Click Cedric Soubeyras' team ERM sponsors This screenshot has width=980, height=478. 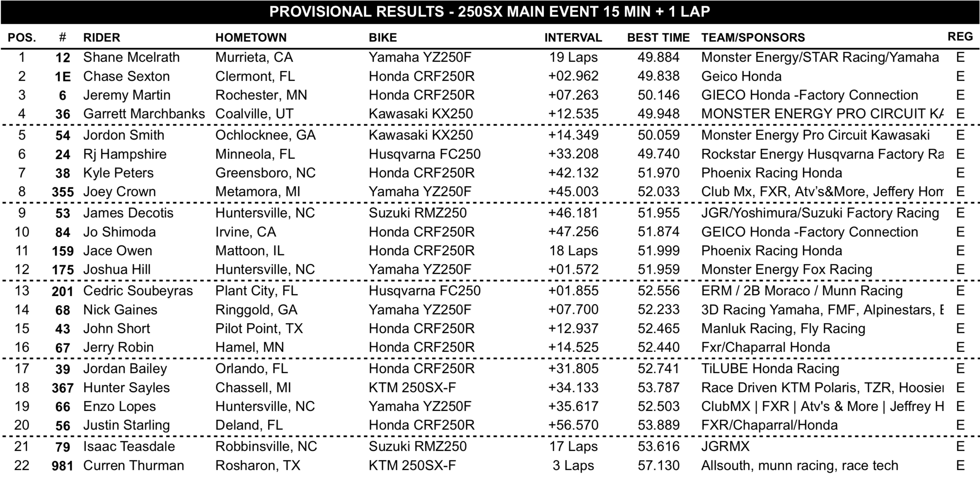click(x=802, y=291)
